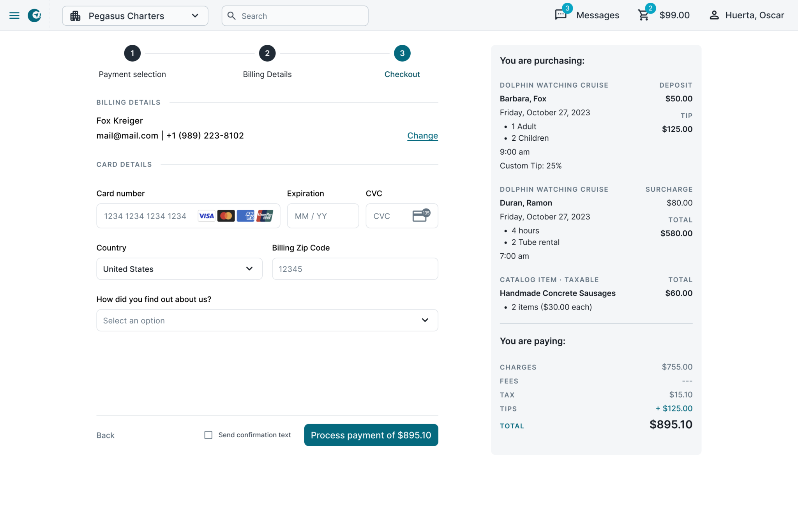
Task: Select the Visa card icon
Action: tap(206, 216)
